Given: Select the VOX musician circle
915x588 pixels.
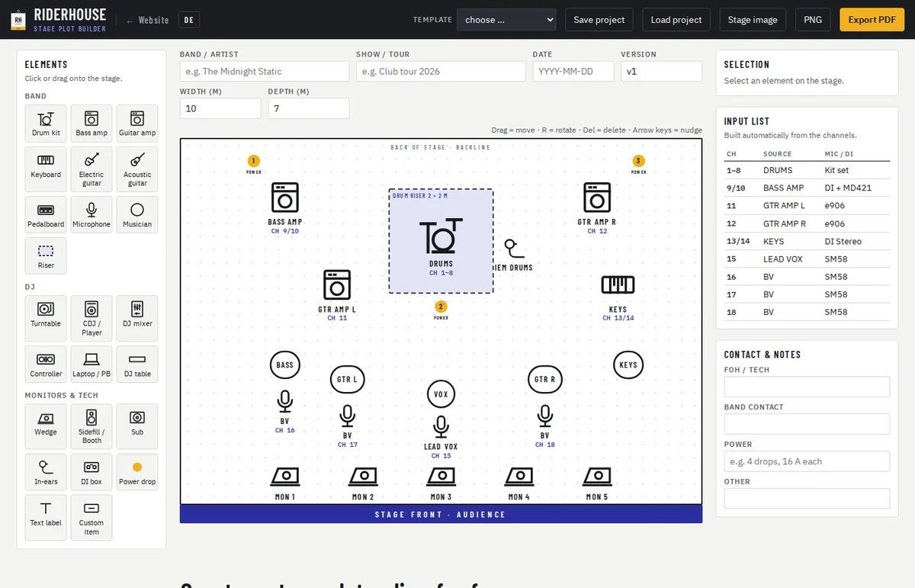Looking at the screenshot, I should [441, 394].
